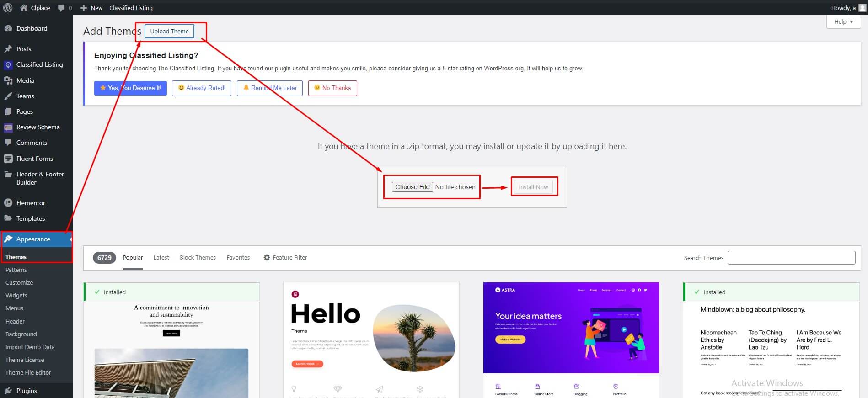
Task: Click the Comments sidebar icon
Action: 8,143
